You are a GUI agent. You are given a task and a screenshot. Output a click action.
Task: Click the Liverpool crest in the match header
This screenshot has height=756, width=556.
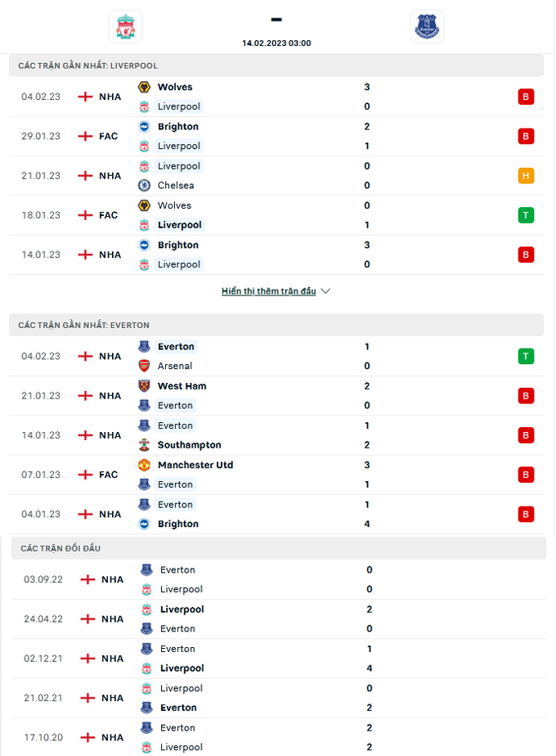(125, 27)
